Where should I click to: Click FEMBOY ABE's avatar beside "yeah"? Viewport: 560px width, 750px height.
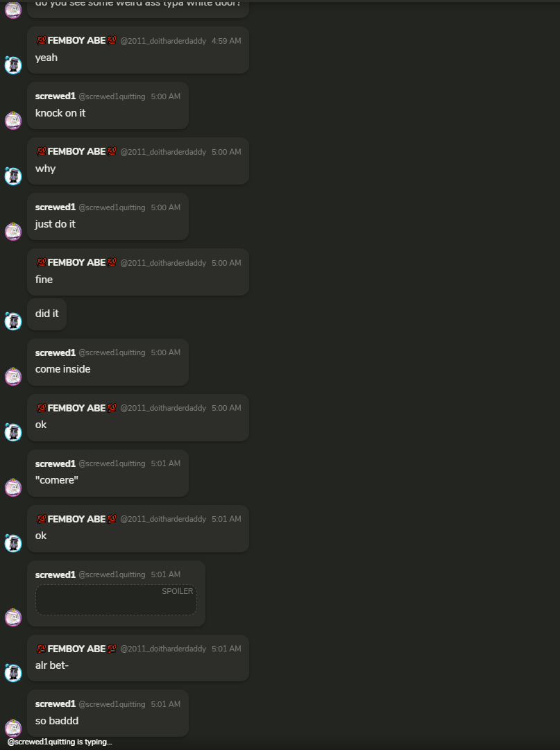[x=13, y=65]
